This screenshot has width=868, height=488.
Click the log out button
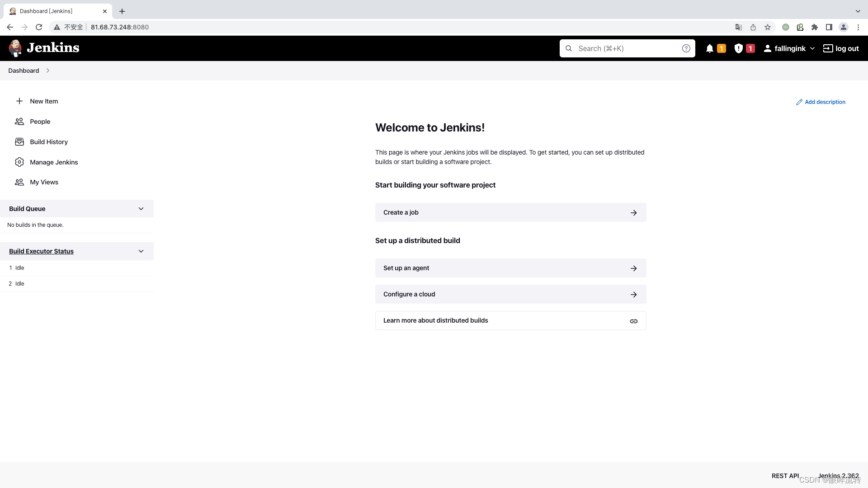841,48
